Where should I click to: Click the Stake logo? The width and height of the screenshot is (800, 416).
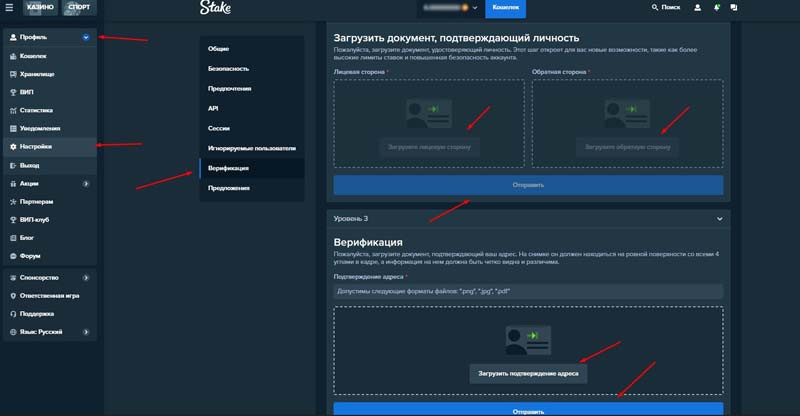[215, 9]
